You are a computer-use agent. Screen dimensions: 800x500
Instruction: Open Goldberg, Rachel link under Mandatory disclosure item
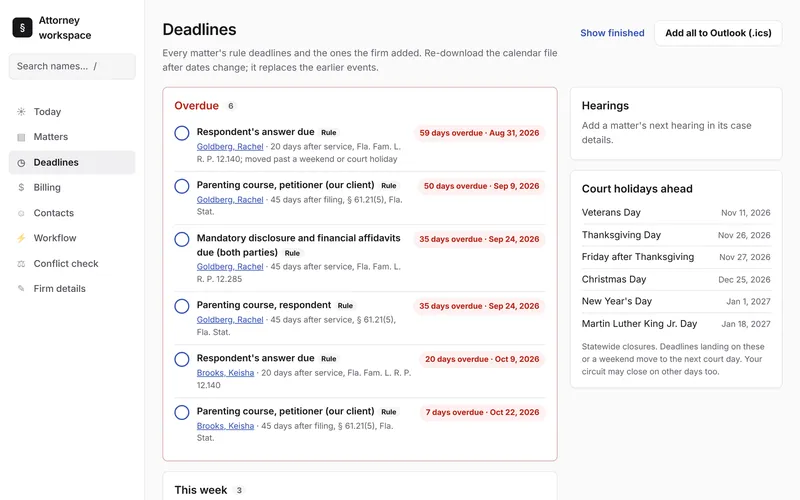point(230,266)
